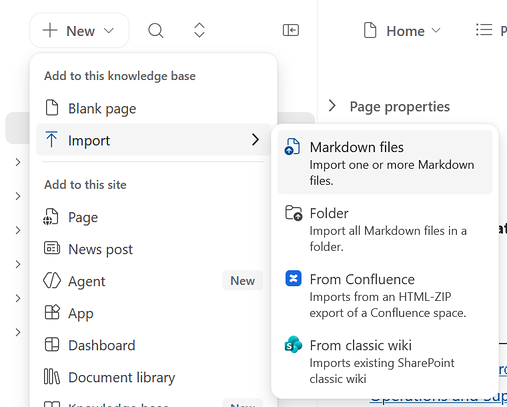
Task: Choose Folder import option
Action: click(385, 229)
